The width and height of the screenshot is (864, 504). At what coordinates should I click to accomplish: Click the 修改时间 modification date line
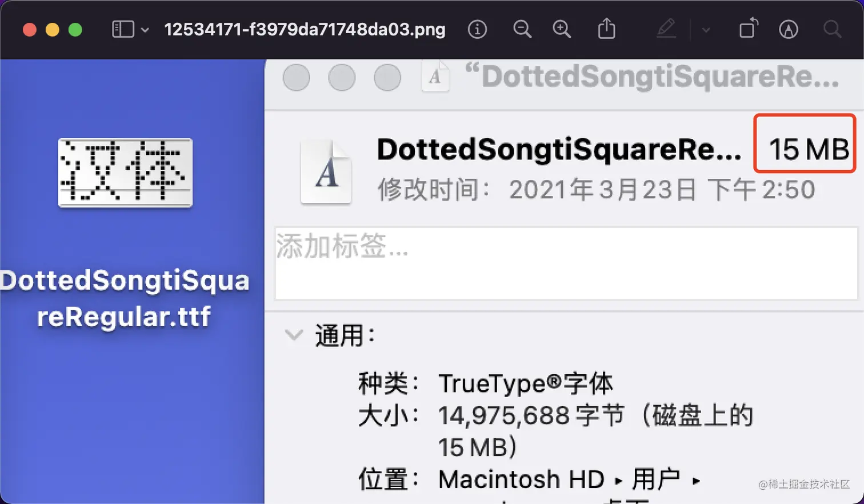[x=596, y=190]
